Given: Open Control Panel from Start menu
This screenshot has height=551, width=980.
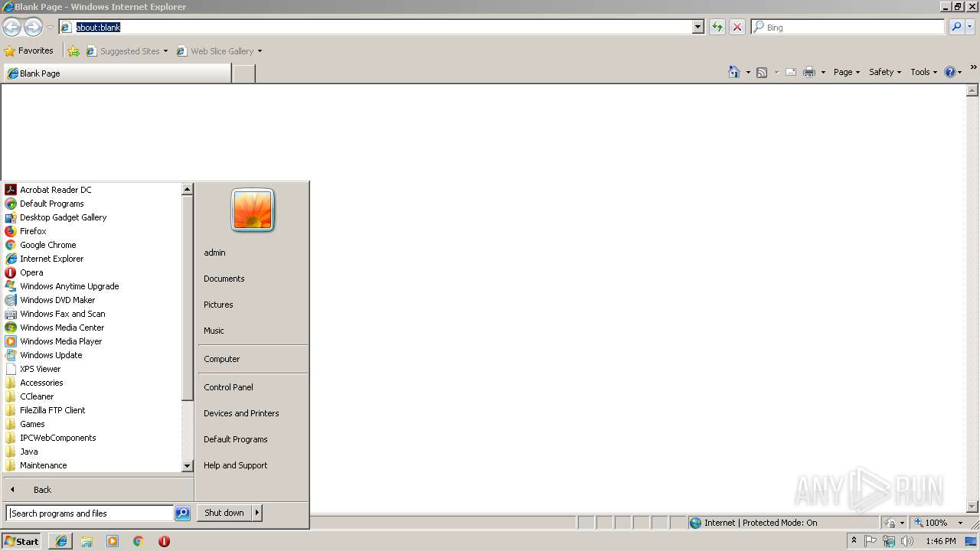Looking at the screenshot, I should coord(228,387).
